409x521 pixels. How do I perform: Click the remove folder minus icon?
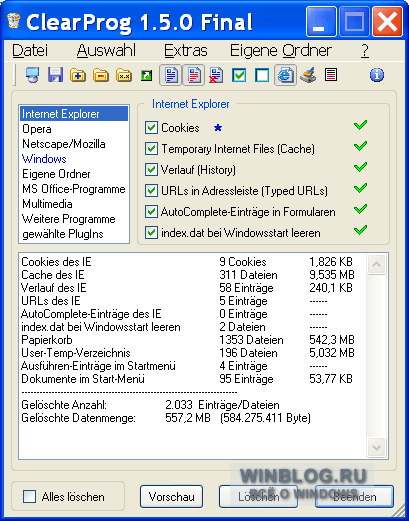pyautogui.click(x=101, y=75)
